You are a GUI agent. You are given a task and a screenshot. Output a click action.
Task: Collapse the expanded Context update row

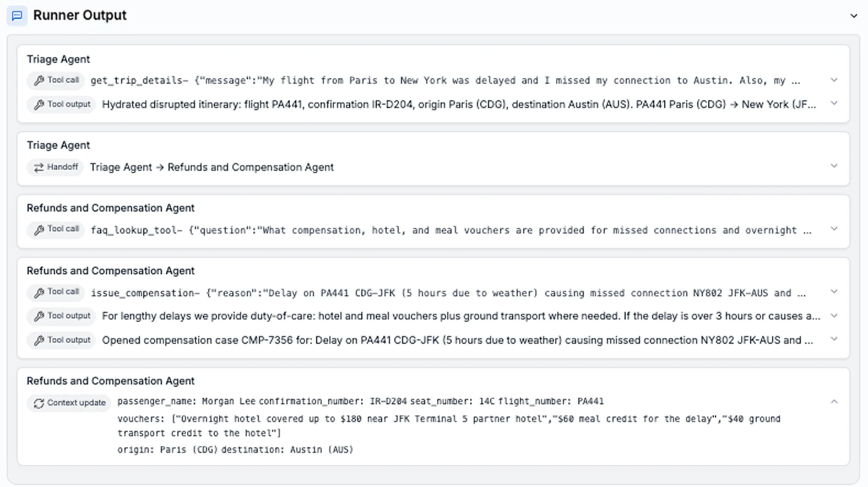click(834, 402)
